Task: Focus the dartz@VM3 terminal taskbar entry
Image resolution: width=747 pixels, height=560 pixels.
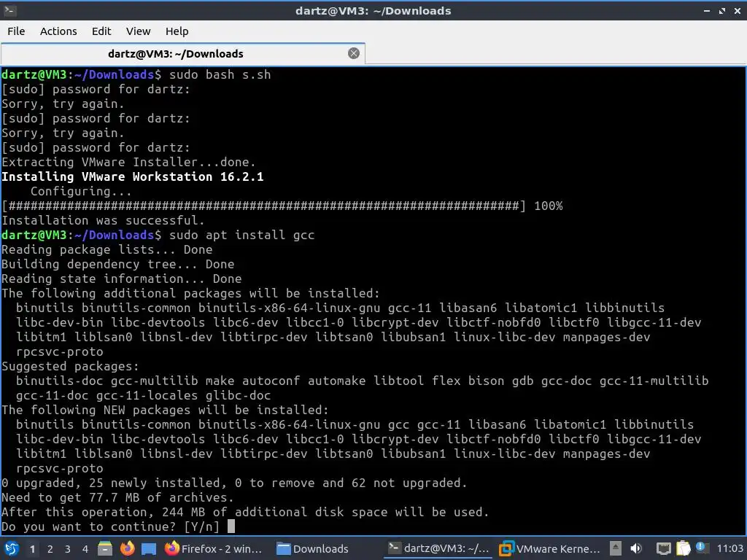Action: coord(438,548)
